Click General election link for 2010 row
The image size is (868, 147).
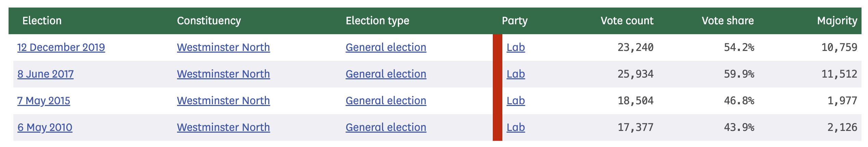(386, 127)
